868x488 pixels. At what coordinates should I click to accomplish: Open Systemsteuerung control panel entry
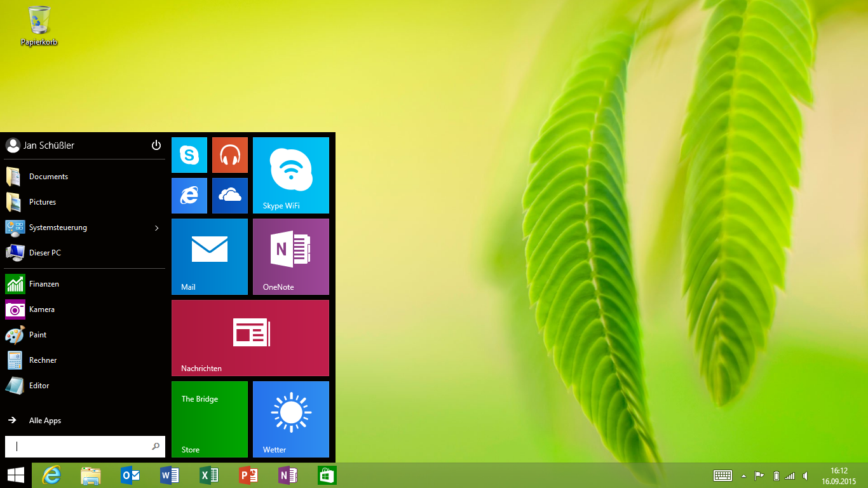[x=85, y=227]
